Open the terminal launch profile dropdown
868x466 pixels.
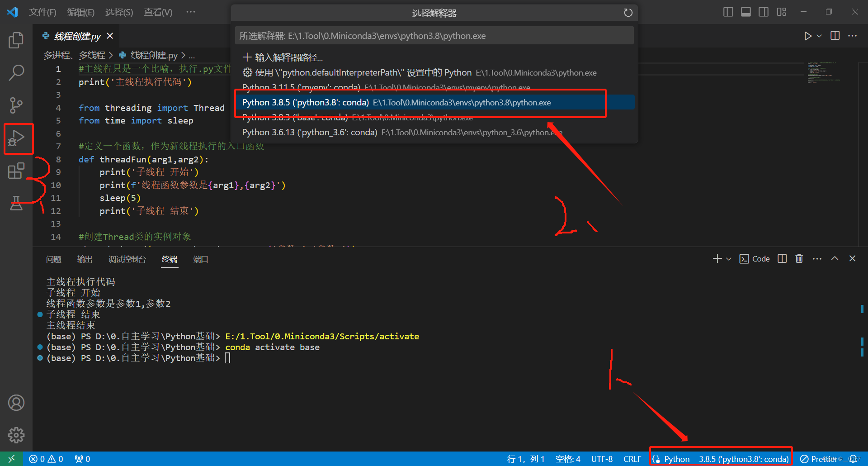[x=729, y=259]
